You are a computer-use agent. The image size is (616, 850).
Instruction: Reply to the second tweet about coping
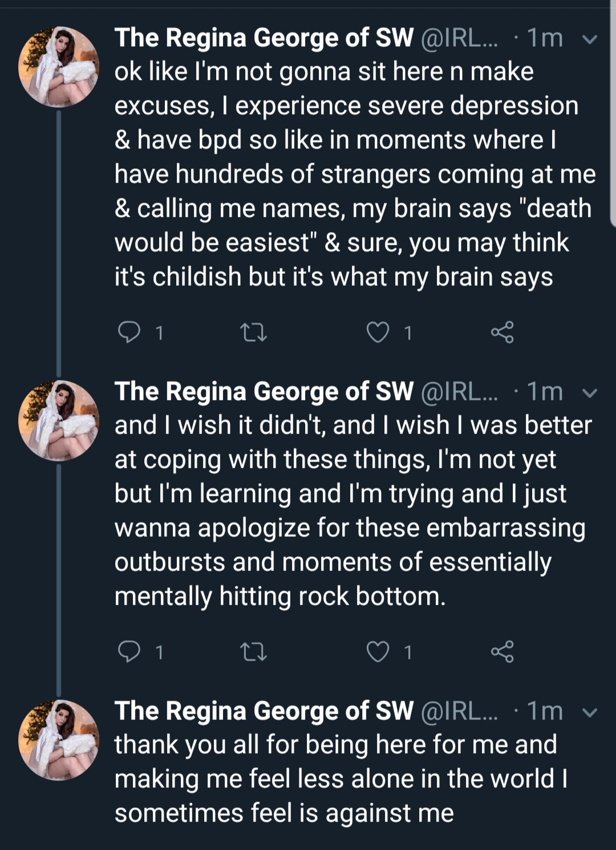click(x=129, y=651)
